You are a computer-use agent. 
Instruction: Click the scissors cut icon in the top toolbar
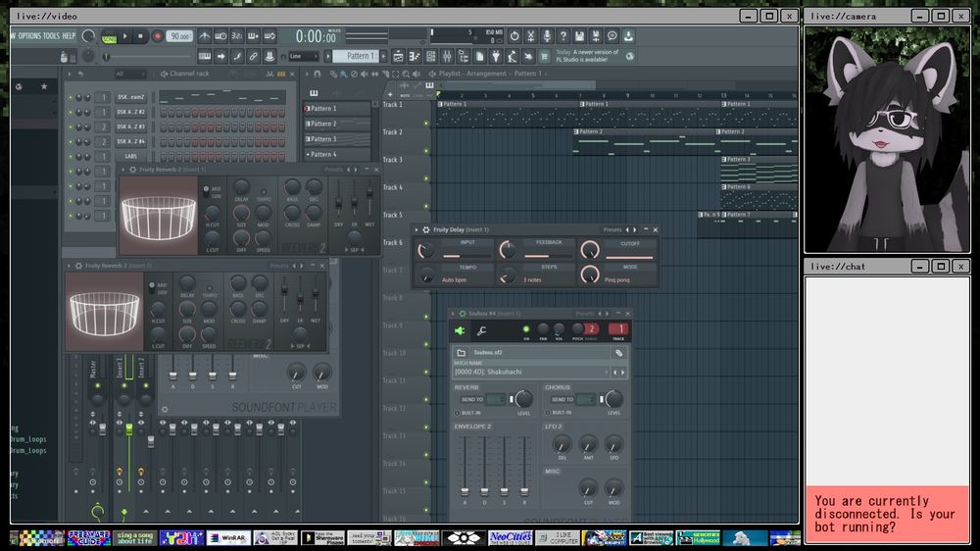point(530,36)
